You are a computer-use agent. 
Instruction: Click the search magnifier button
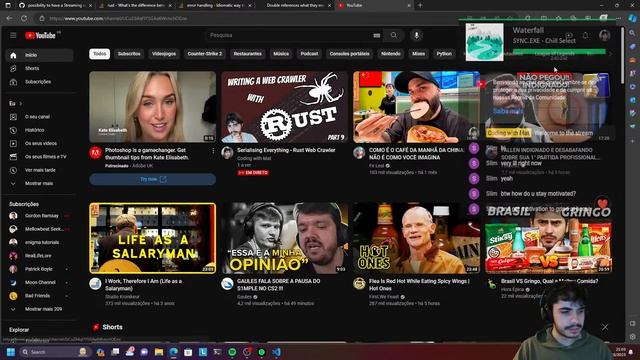pyautogui.click(x=393, y=36)
